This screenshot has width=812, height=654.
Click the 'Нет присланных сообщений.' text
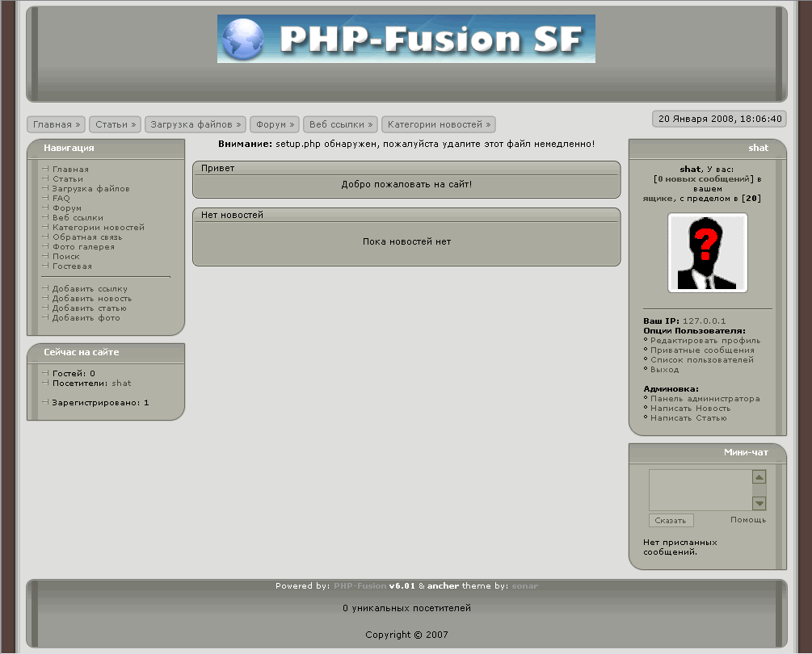[680, 547]
